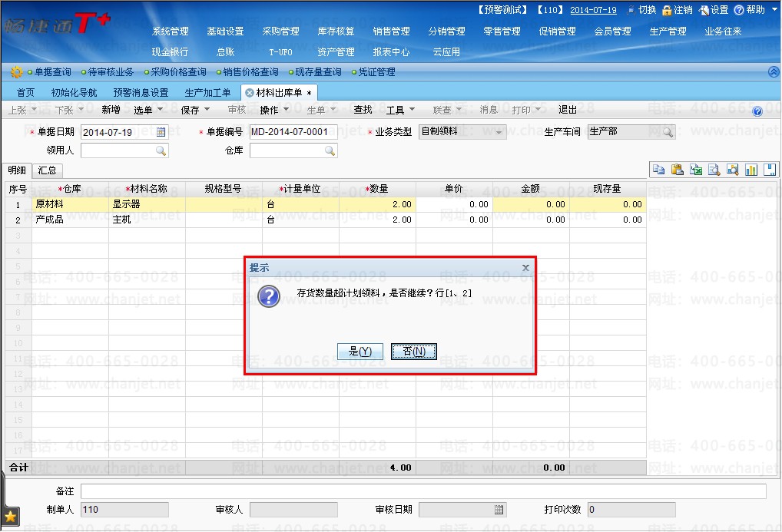Open the 生产管理 menu
Screen dimensions: 782x532
pyautogui.click(x=668, y=31)
